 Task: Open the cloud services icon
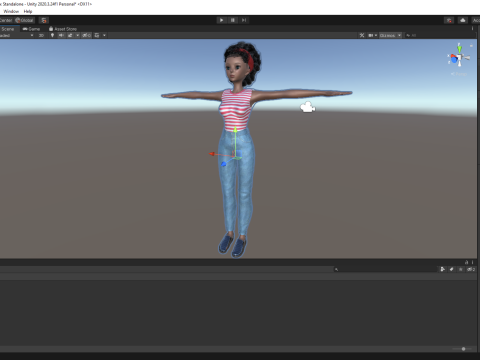(463, 20)
